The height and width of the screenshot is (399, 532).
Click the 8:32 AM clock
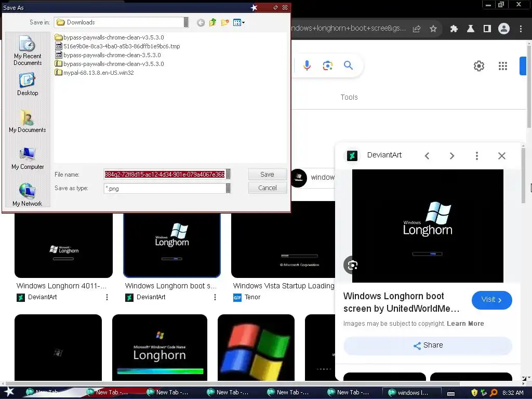pyautogui.click(x=513, y=393)
